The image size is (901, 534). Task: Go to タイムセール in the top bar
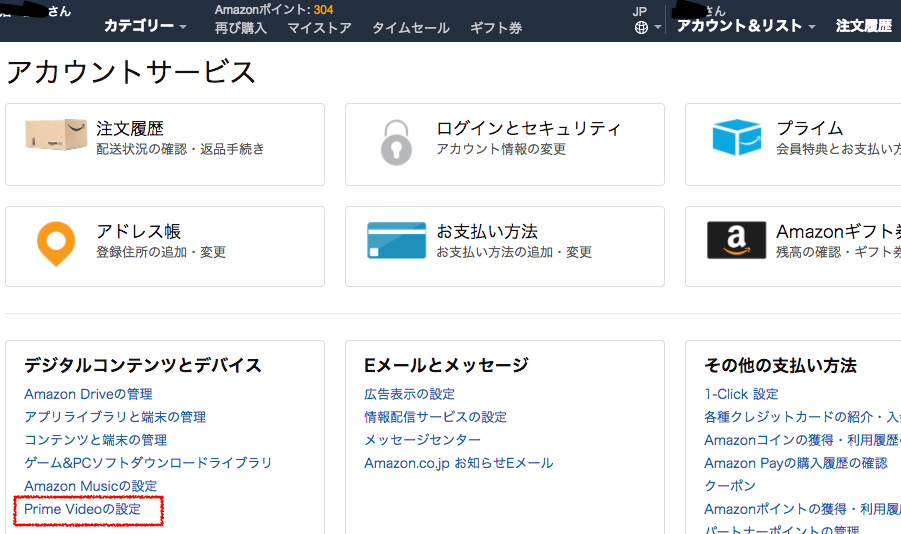pyautogui.click(x=411, y=28)
